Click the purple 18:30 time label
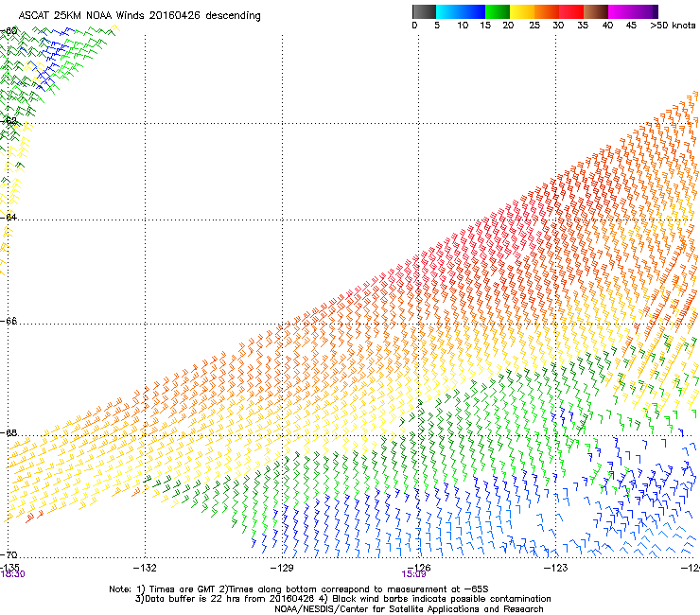This screenshot has height=615, width=700. click(x=12, y=574)
